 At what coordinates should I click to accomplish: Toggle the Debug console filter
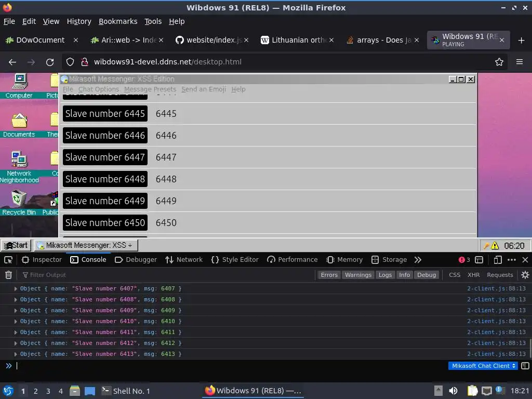click(427, 275)
